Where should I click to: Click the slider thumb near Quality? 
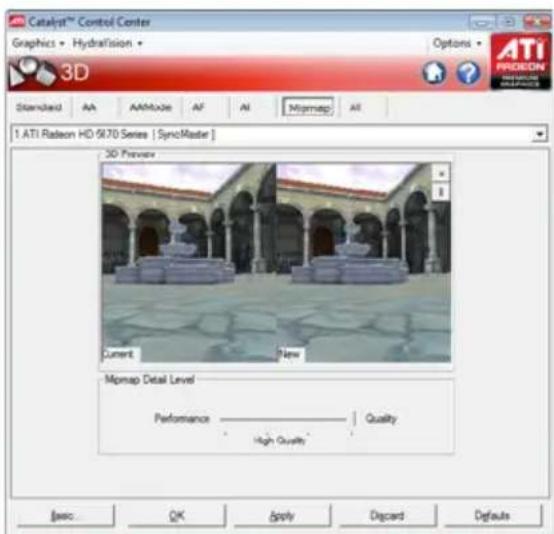point(354,418)
